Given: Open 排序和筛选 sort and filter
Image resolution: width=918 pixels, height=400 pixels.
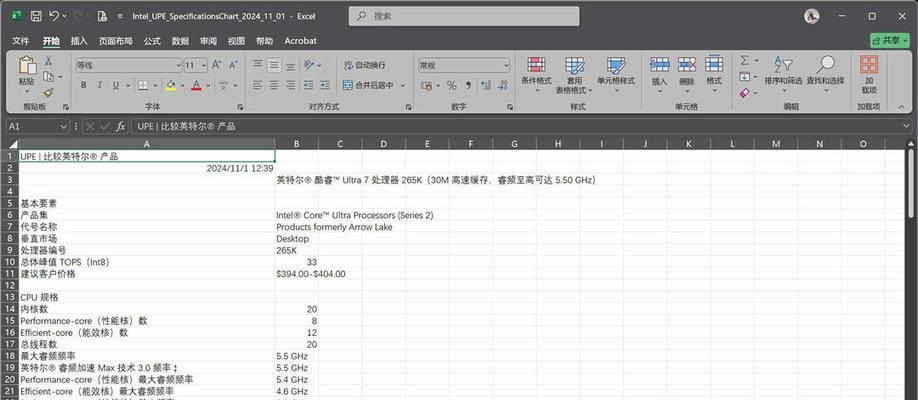Looking at the screenshot, I should pyautogui.click(x=783, y=75).
